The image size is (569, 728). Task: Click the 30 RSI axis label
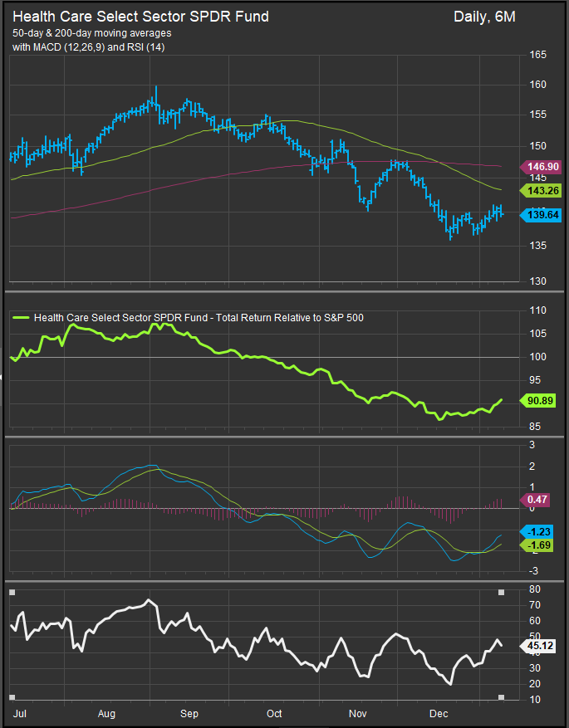(535, 668)
